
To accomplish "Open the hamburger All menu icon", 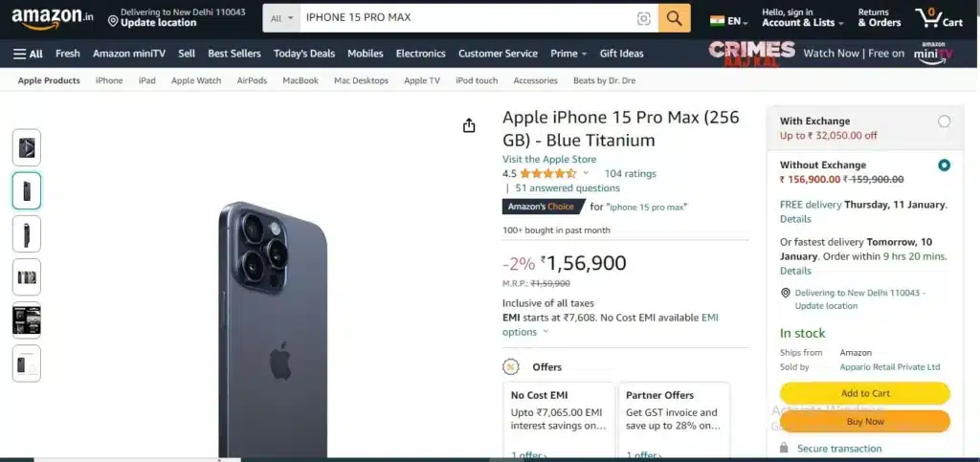I will tap(28, 54).
